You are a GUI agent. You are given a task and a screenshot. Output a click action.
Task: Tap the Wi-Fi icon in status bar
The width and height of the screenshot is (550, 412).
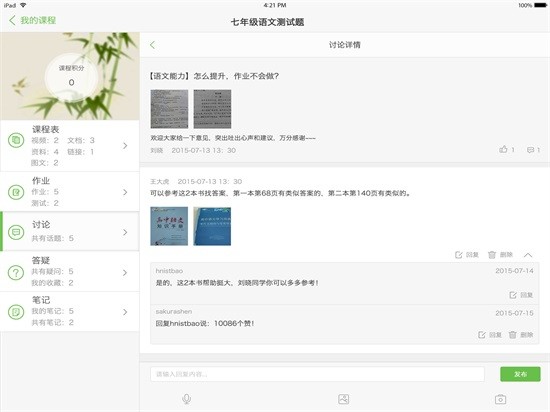coord(23,5)
